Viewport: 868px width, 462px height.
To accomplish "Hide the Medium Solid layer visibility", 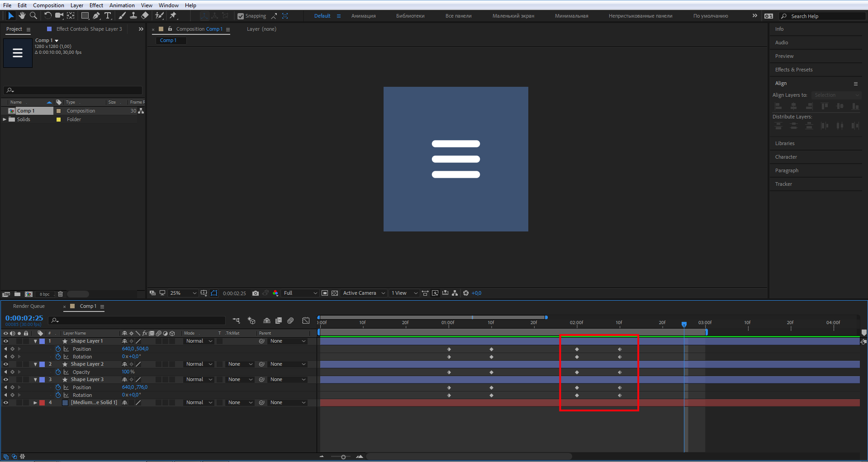I will [6, 403].
